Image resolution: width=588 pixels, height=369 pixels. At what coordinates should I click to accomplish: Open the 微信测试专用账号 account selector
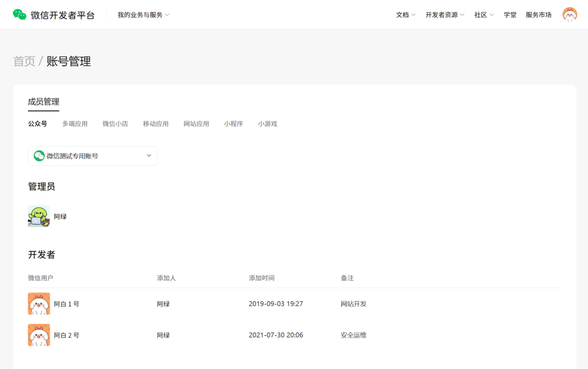tap(93, 156)
